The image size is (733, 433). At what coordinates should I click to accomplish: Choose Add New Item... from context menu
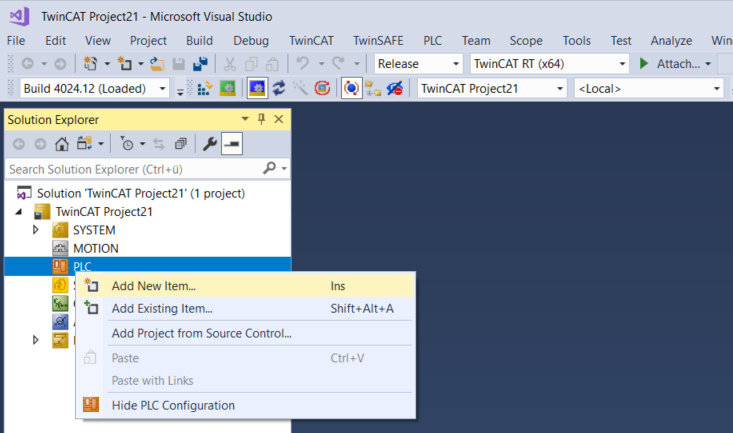[x=246, y=286]
